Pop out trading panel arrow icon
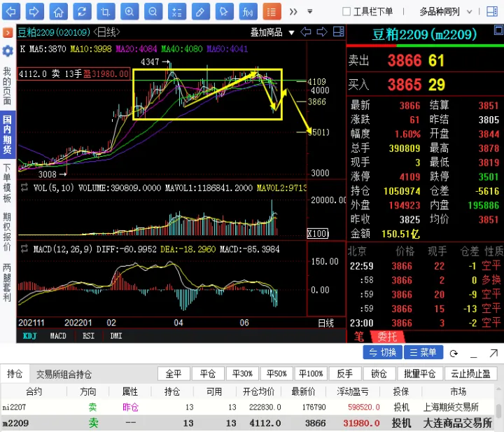The width and height of the screenshot is (504, 432). 493,354
